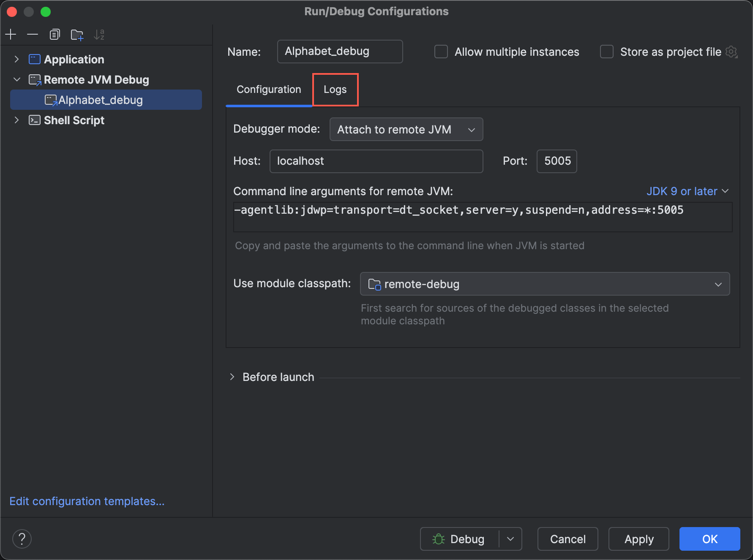The height and width of the screenshot is (560, 753).
Task: Switch to the Logs tab
Action: (x=335, y=90)
